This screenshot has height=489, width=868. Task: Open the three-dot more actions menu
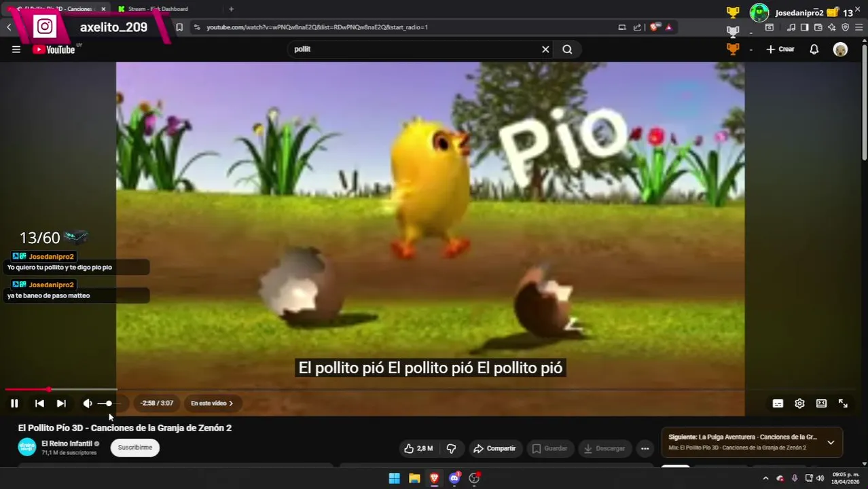[x=645, y=448]
